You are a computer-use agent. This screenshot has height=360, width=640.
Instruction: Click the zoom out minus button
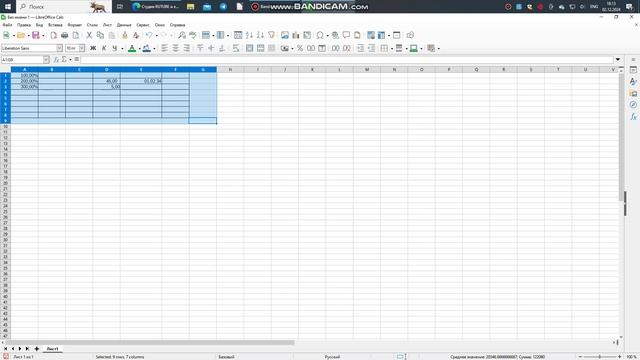580,357
